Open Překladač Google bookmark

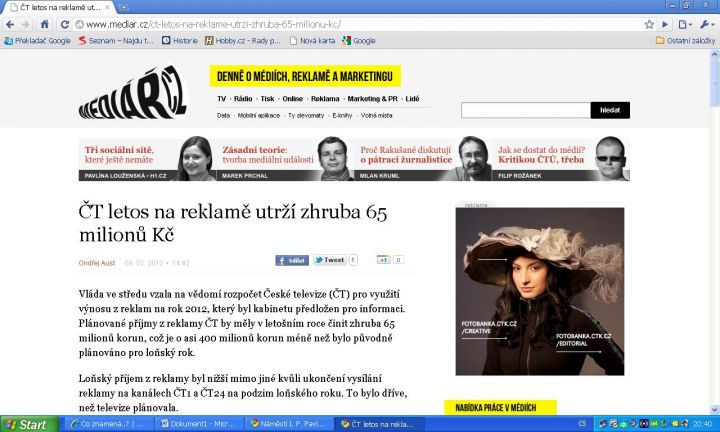point(38,40)
